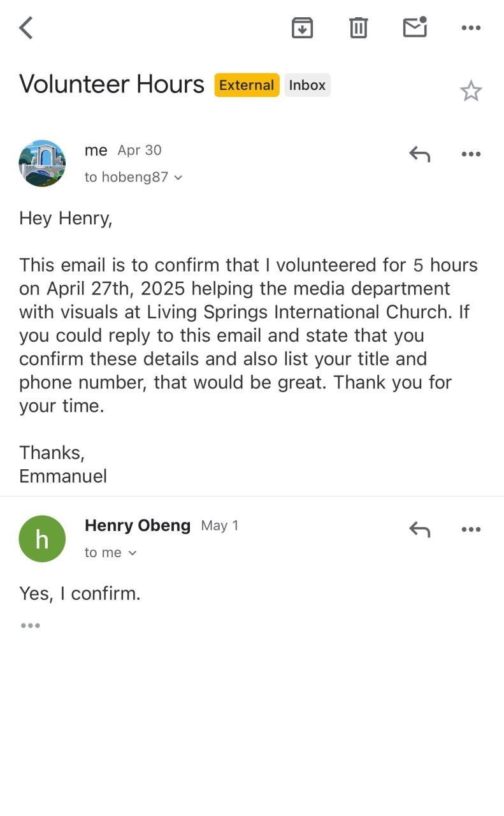Open Henry Obeng's green avatar
The width and height of the screenshot is (504, 816).
pyautogui.click(x=42, y=539)
